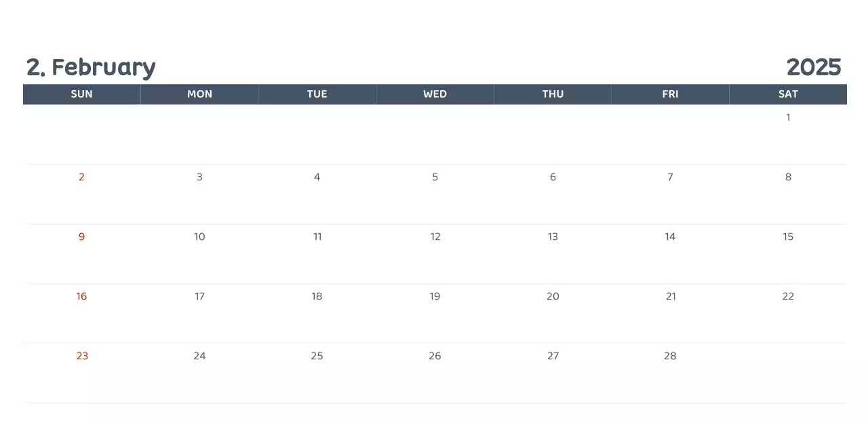The width and height of the screenshot is (868, 425).
Task: Select the WED column header
Action: click(435, 94)
